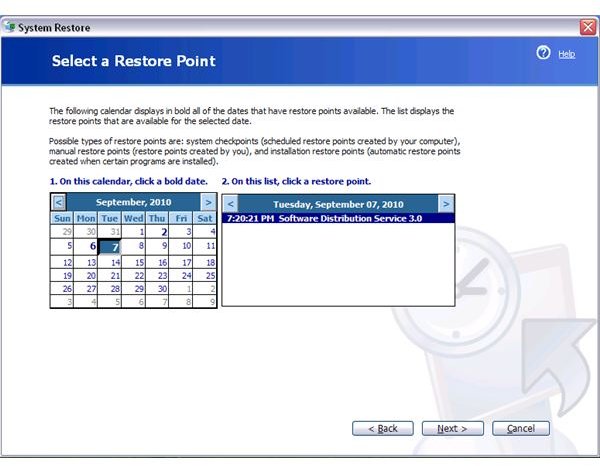Choose September 10 on the calendar
The image size is (600, 466).
pyautogui.click(x=181, y=246)
